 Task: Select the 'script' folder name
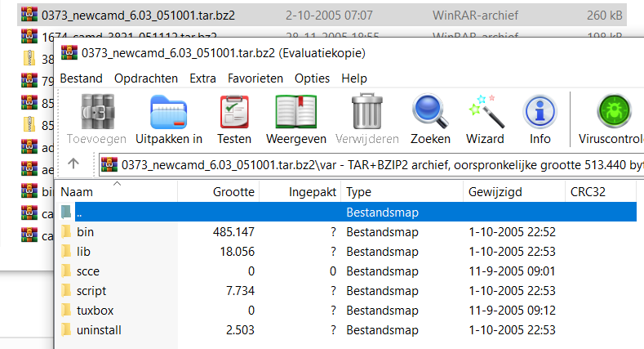[91, 291]
